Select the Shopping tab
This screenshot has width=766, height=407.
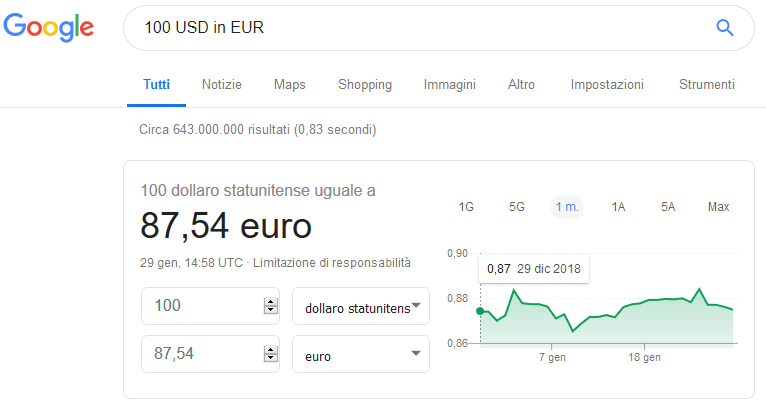(x=365, y=85)
